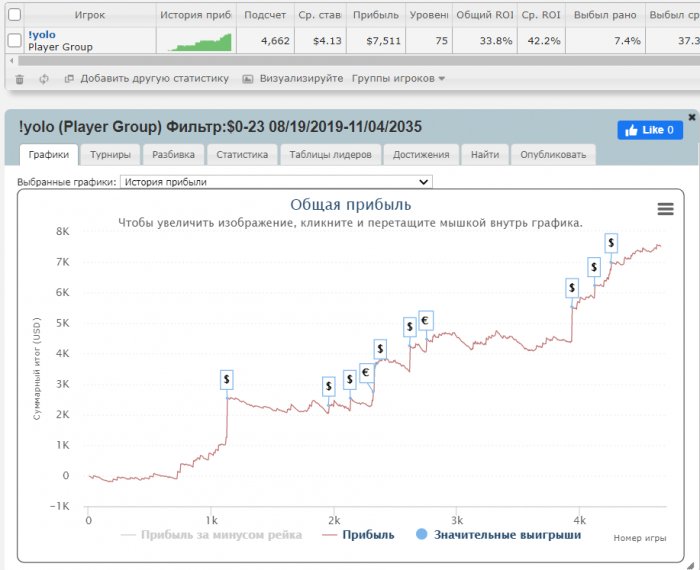The width and height of the screenshot is (700, 570).
Task: Sort by the Ср. ROI column header
Action: click(541, 15)
